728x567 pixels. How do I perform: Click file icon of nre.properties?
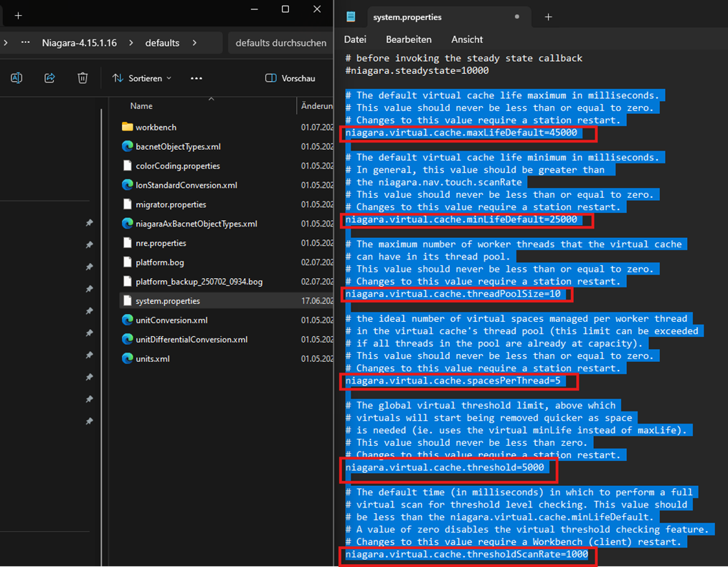[x=127, y=243]
